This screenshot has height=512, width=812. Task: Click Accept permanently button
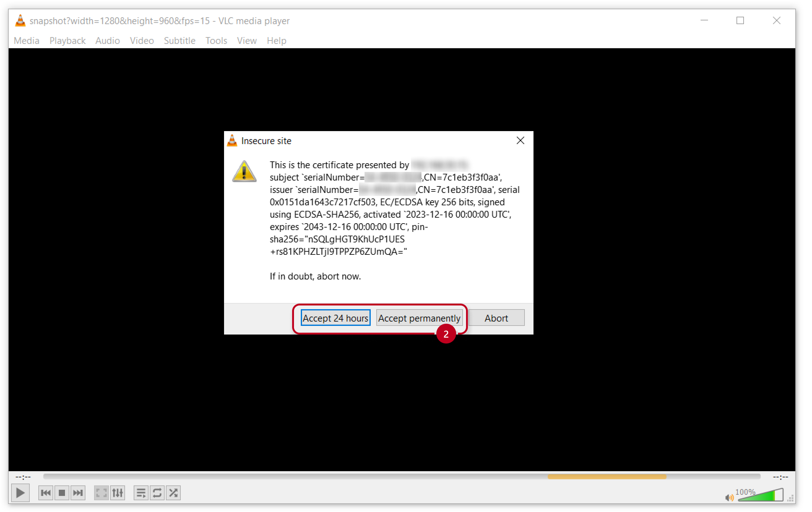click(419, 318)
